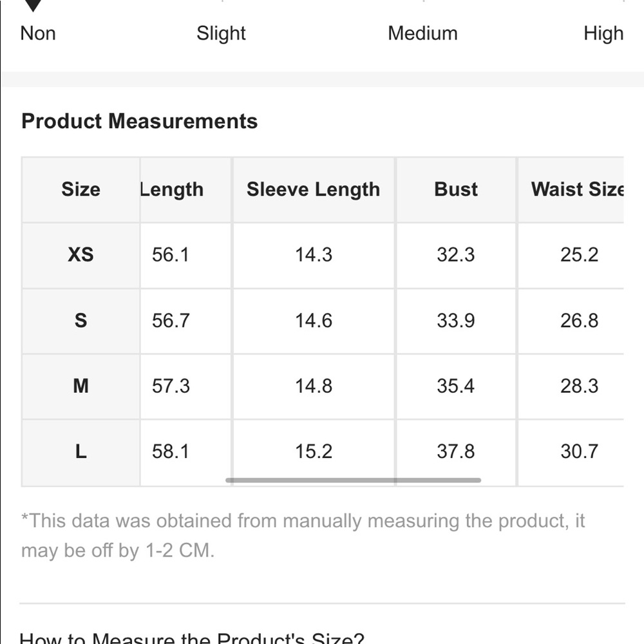Screen dimensions: 644x644
Task: Click the L waist size value 30.7
Action: (x=580, y=452)
